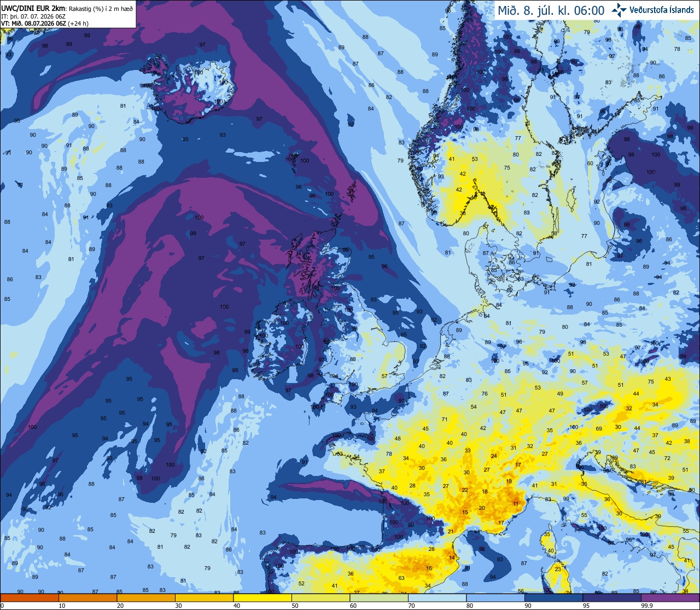Pick the navy legend swatch between 95 and 99.9
The height and width of the screenshot is (610, 700).
click(611, 597)
